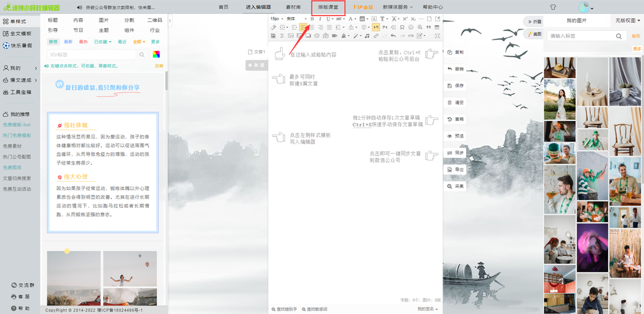Click 新建 article button

pyautogui.click(x=256, y=66)
